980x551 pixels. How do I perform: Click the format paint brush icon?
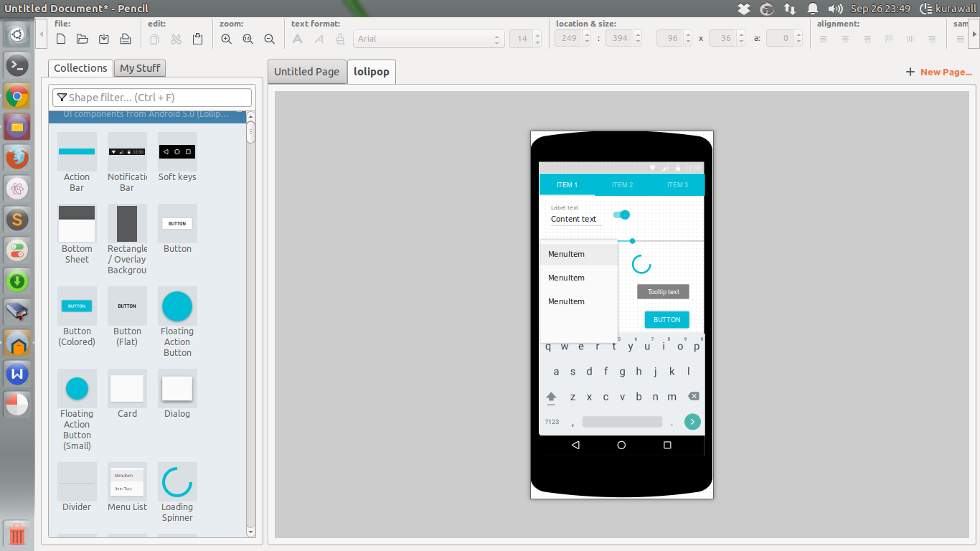pyautogui.click(x=340, y=39)
